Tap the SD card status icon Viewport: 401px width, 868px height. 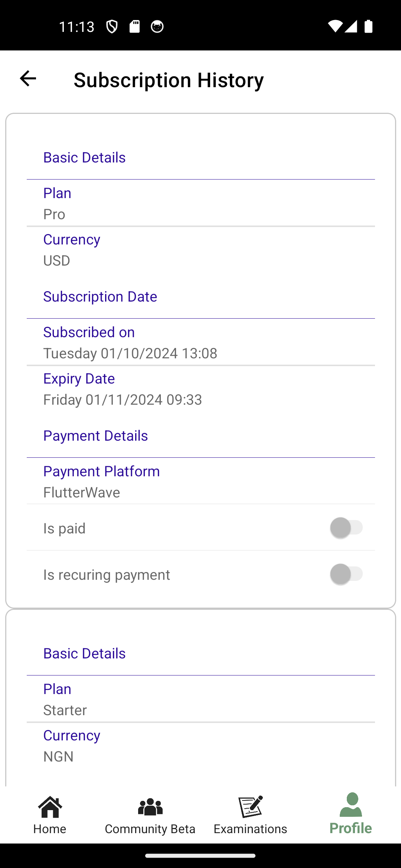[x=134, y=27]
